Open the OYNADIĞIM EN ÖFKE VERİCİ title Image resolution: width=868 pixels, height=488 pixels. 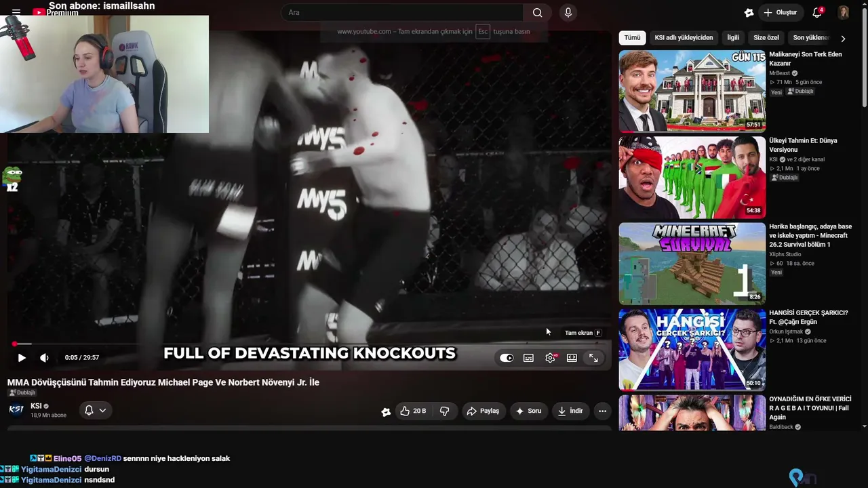pos(810,408)
